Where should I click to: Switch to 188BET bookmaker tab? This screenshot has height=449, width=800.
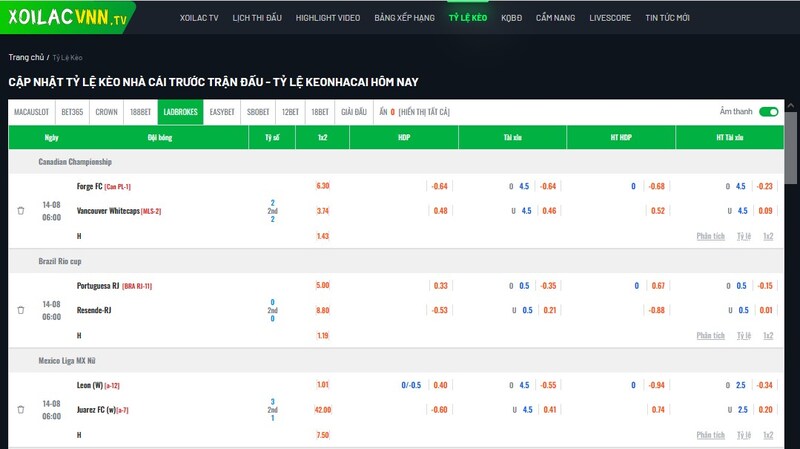pos(140,112)
